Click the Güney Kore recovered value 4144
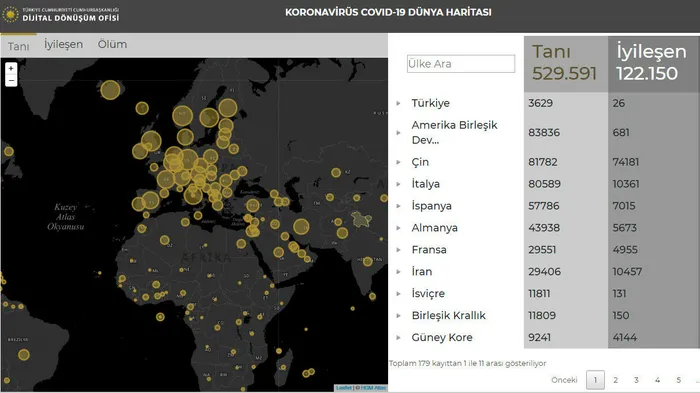The height and width of the screenshot is (393, 700). [x=624, y=337]
